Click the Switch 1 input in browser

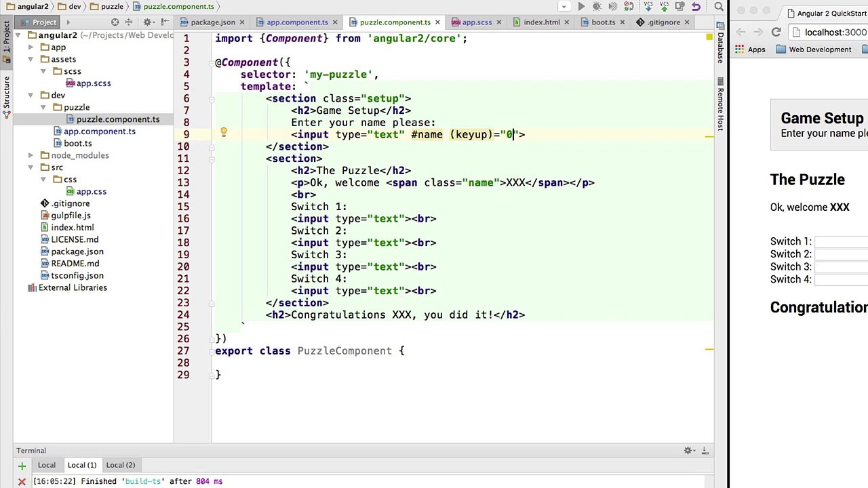(x=841, y=241)
